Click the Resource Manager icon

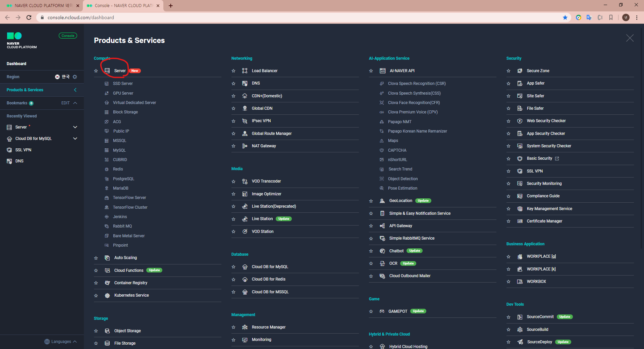[245, 327]
